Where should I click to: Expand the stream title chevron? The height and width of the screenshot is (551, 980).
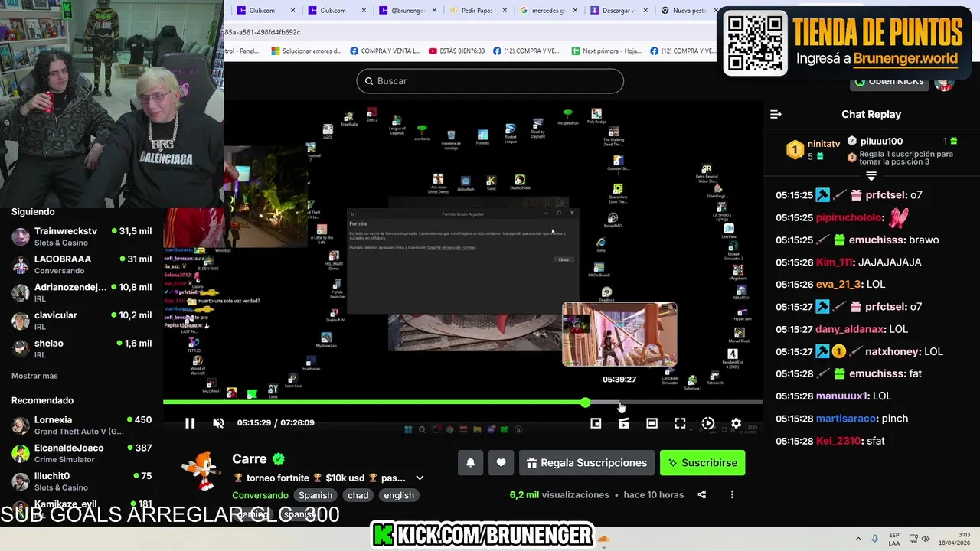click(420, 478)
